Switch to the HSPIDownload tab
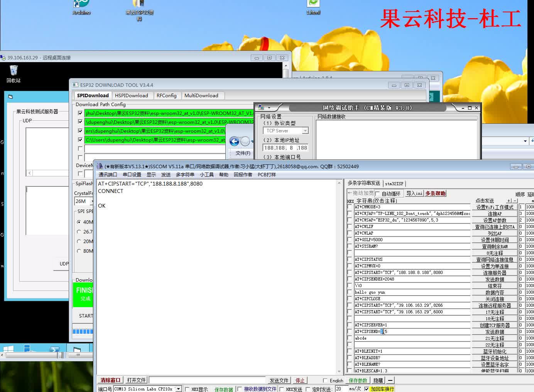Image resolution: width=534 pixels, height=392 pixels. (132, 96)
